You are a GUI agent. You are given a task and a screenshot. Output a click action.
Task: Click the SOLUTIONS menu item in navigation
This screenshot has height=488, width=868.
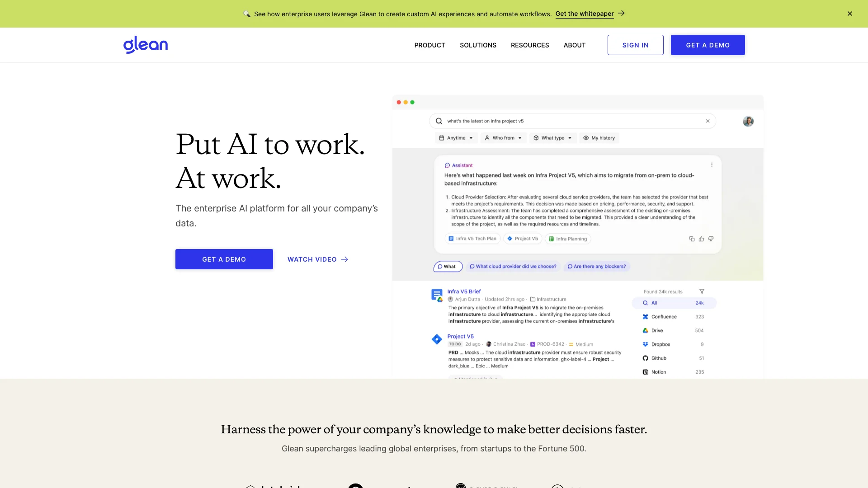pyautogui.click(x=477, y=45)
